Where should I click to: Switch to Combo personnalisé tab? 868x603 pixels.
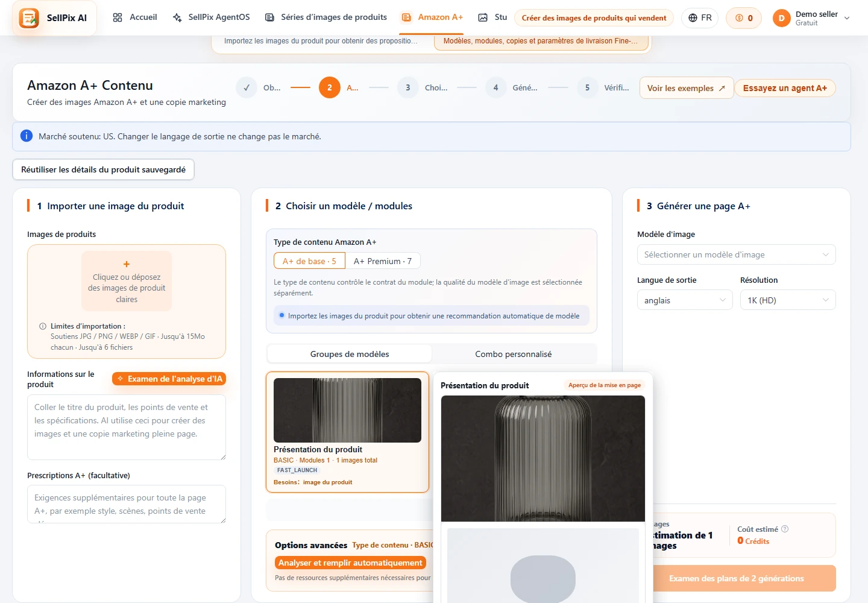point(514,354)
